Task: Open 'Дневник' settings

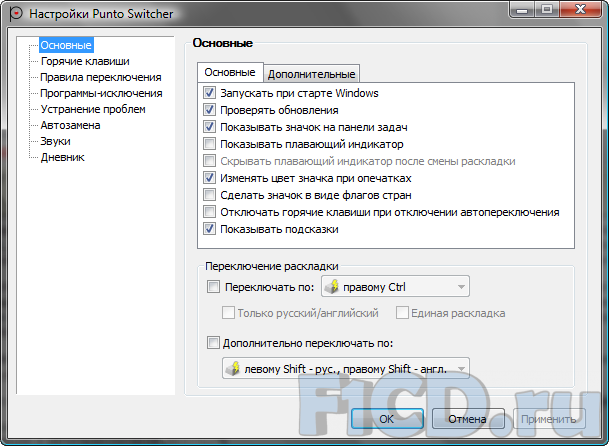Action: 63,157
